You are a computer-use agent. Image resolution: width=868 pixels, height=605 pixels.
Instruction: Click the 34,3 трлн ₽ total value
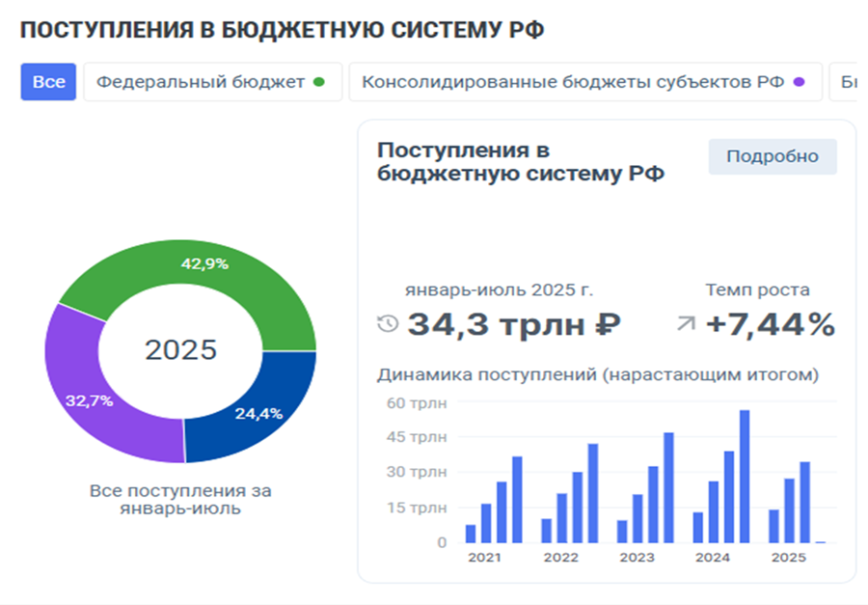point(513,325)
